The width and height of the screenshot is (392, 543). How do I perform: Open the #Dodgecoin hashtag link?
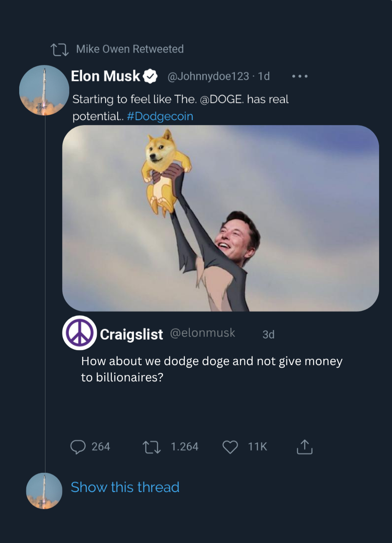coord(160,116)
